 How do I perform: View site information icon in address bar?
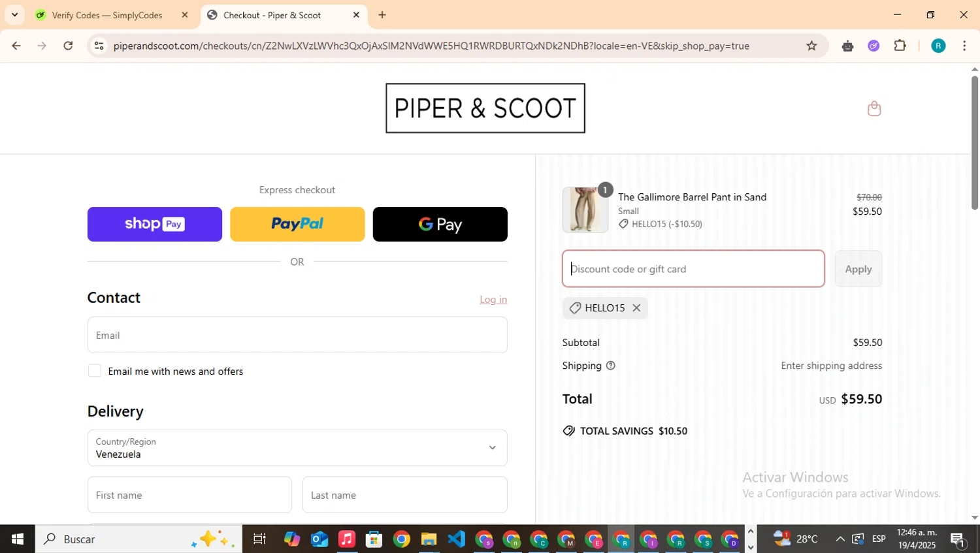pyautogui.click(x=99, y=46)
